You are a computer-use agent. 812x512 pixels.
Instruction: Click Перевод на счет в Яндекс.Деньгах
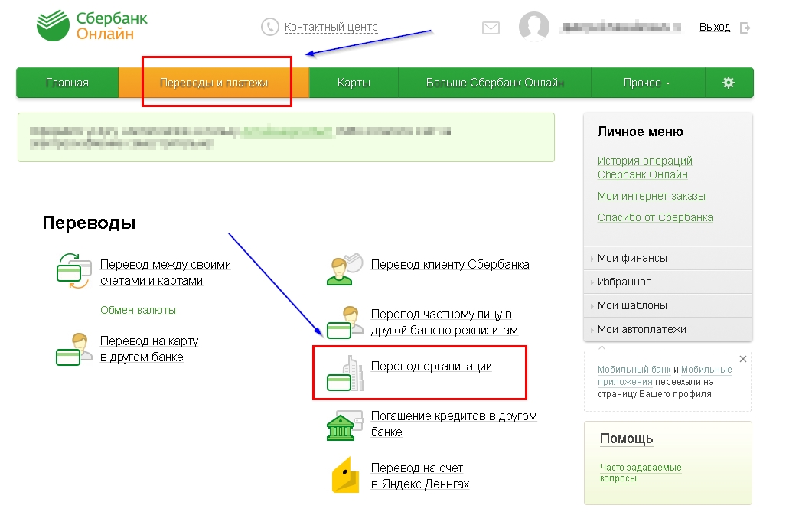[420, 476]
